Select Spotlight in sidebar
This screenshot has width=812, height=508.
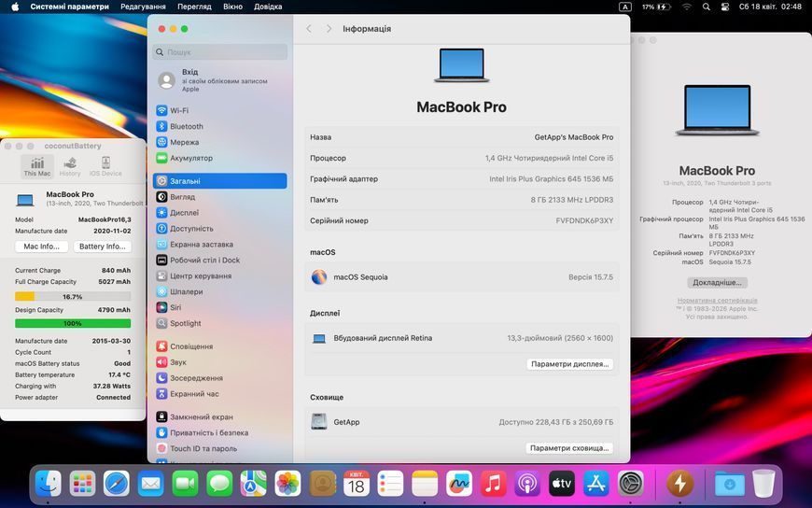point(186,323)
